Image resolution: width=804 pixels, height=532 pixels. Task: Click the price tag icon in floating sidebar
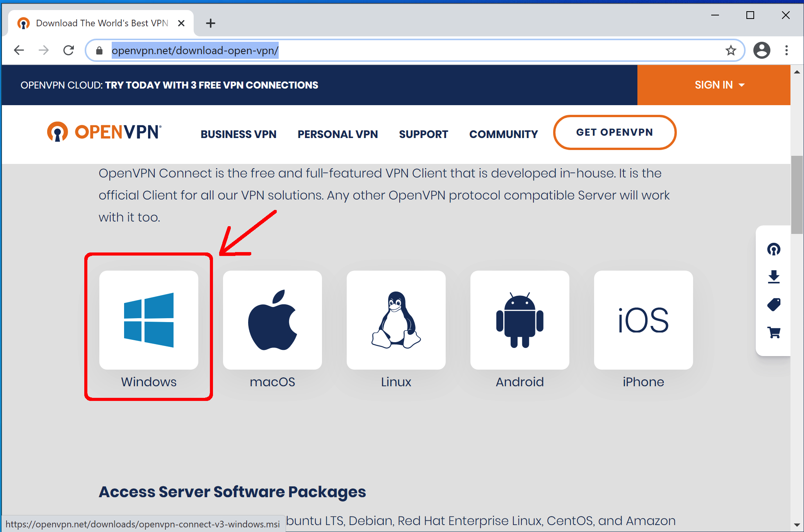(774, 305)
